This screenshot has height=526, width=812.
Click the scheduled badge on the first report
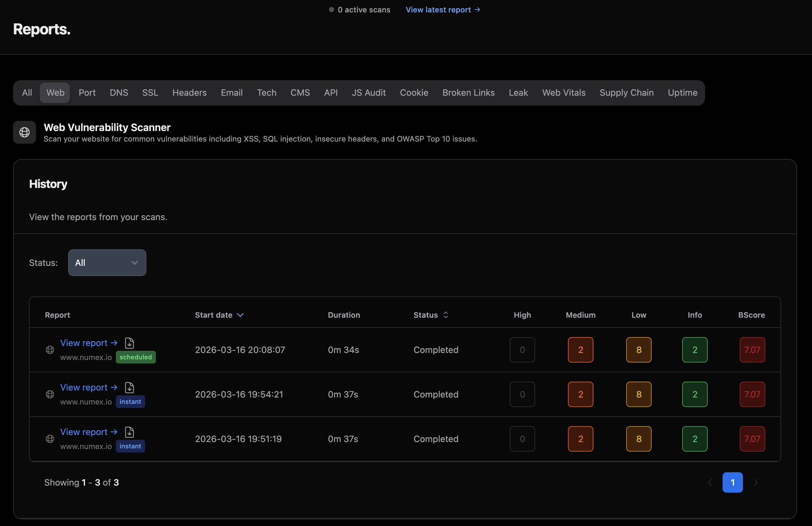(x=136, y=357)
